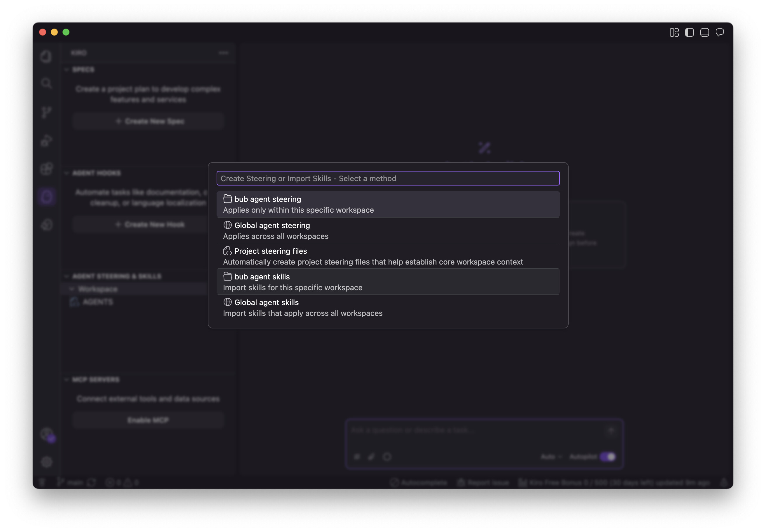The width and height of the screenshot is (766, 532).
Task: Open the Run and Debug view
Action: point(46,140)
